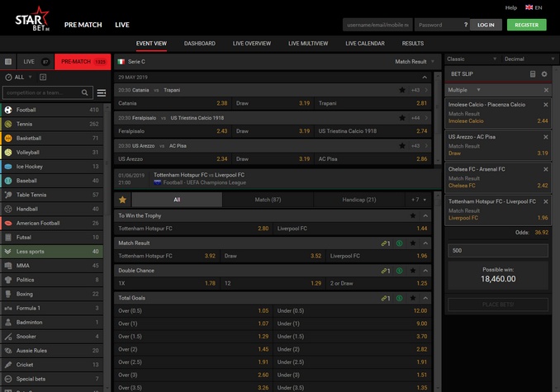
Task: Click the green REGISTER button
Action: (526, 25)
